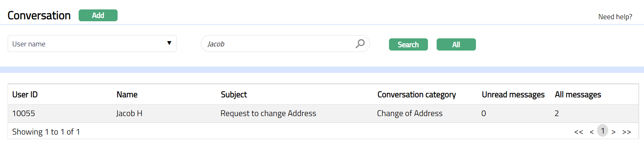644x145 pixels.
Task: Click All messages column header
Action: pos(578,94)
